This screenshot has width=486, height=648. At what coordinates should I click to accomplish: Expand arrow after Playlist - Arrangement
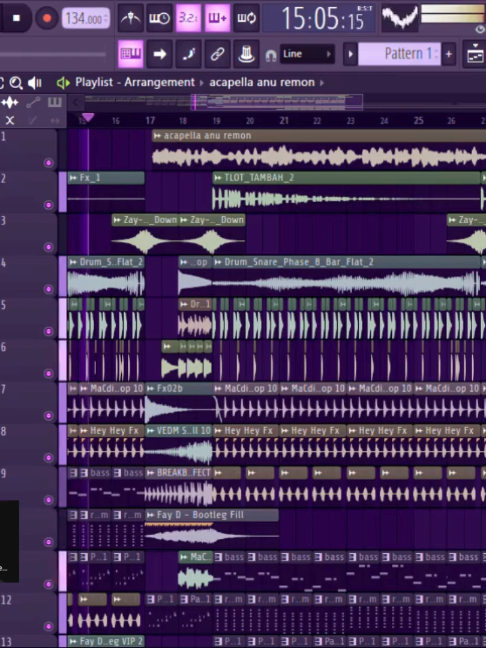click(x=202, y=83)
